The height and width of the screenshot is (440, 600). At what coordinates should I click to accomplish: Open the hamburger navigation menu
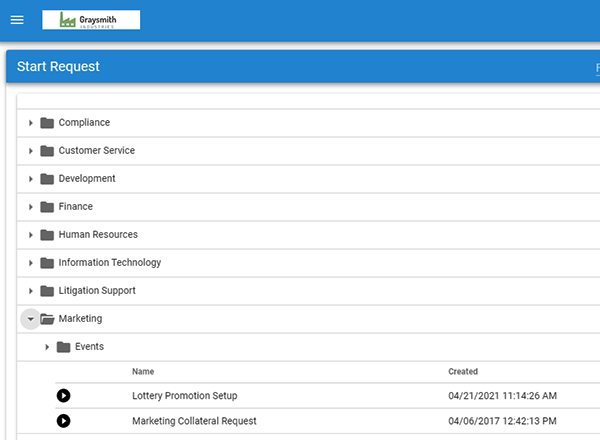tap(17, 20)
